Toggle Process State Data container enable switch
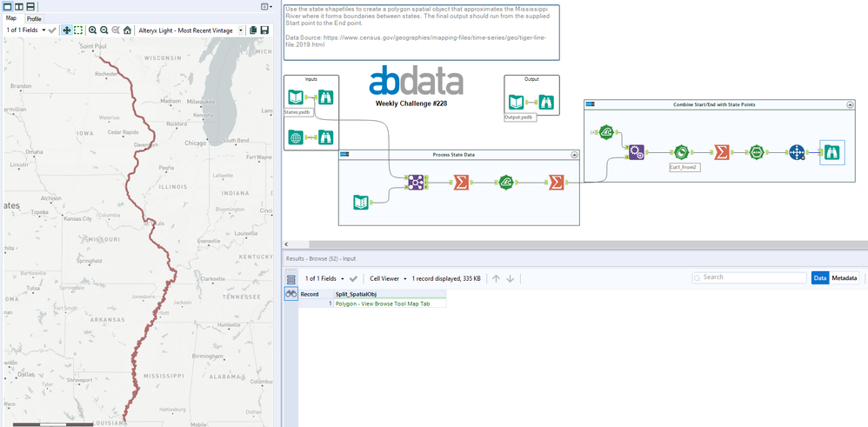The image size is (868, 427). [x=344, y=155]
